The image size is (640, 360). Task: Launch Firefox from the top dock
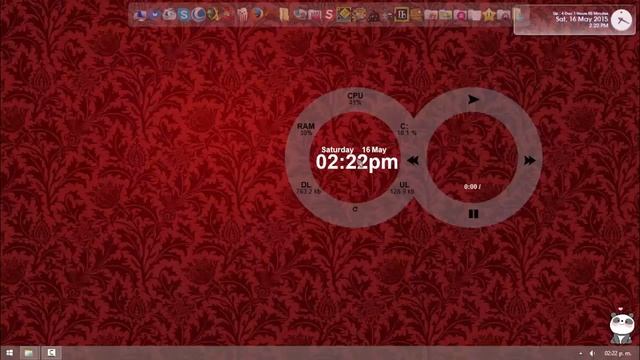257,14
